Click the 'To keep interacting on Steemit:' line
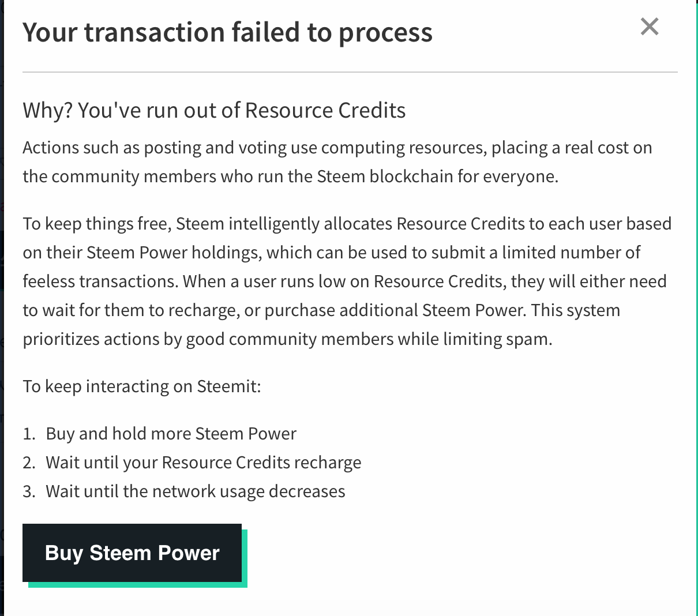698x616 pixels. pyautogui.click(x=142, y=386)
